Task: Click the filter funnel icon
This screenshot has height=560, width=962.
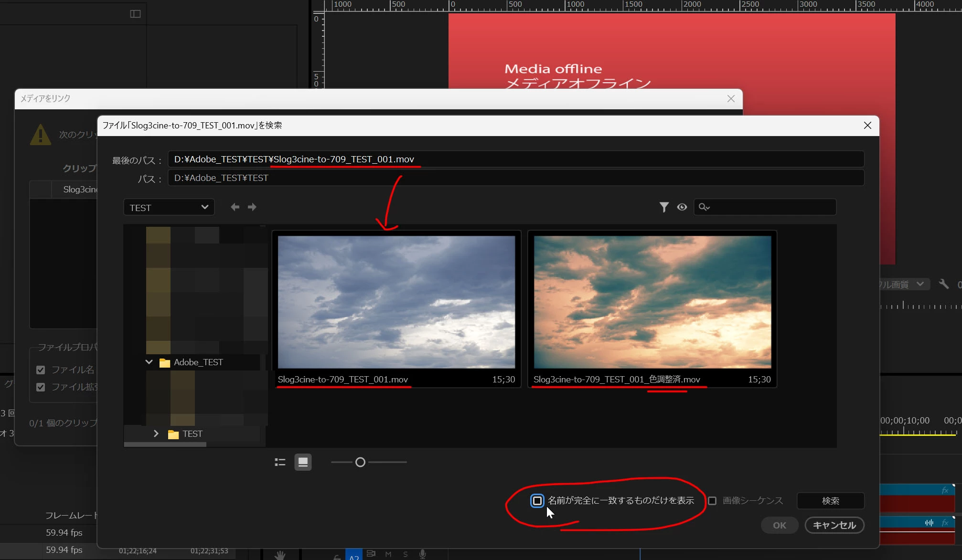Action: tap(663, 207)
